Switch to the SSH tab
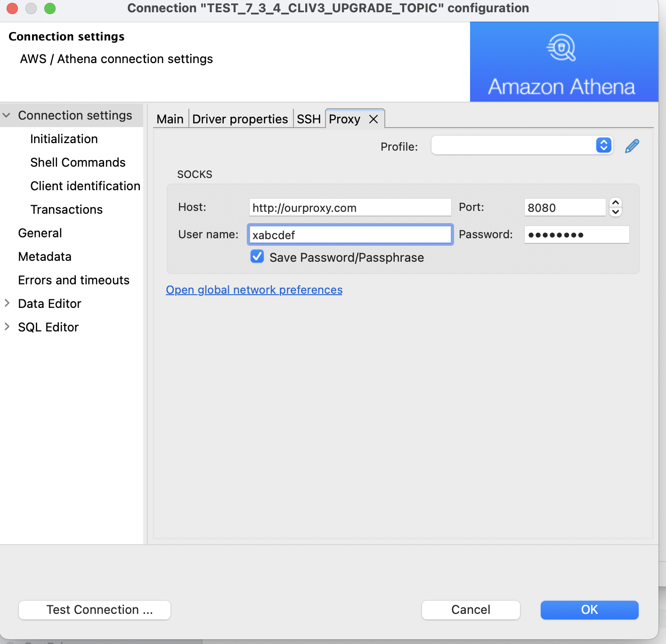 309,119
